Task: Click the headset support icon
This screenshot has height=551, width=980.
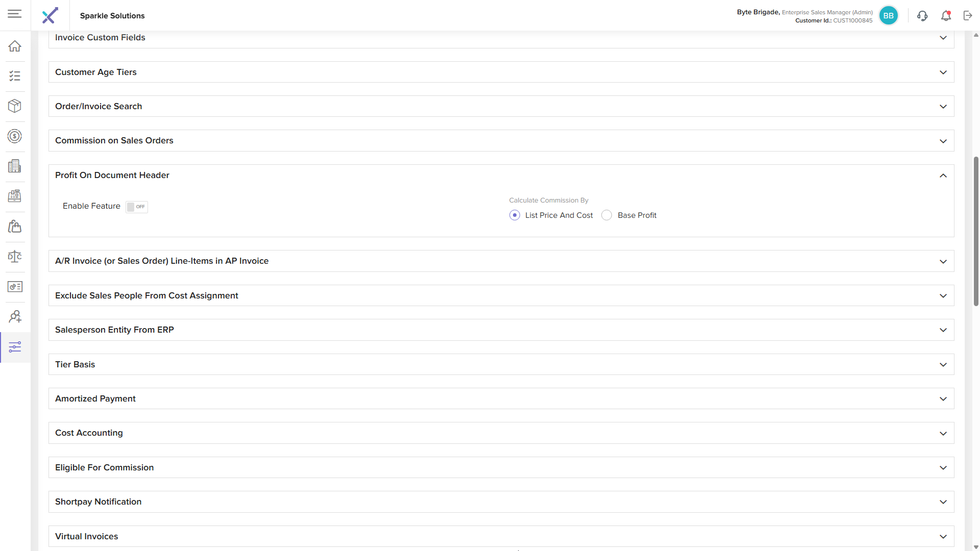Action: point(922,16)
